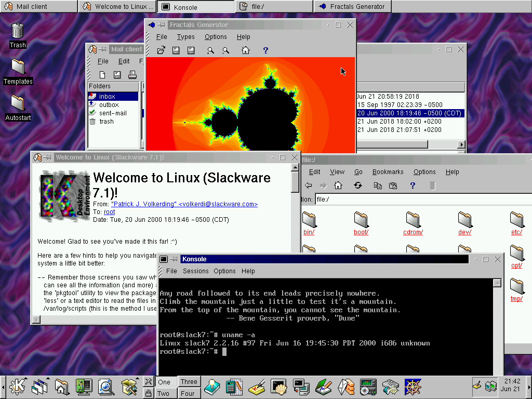Open the Bookmarks menu in file manager
This screenshot has height=399, width=532.
coord(388,172)
